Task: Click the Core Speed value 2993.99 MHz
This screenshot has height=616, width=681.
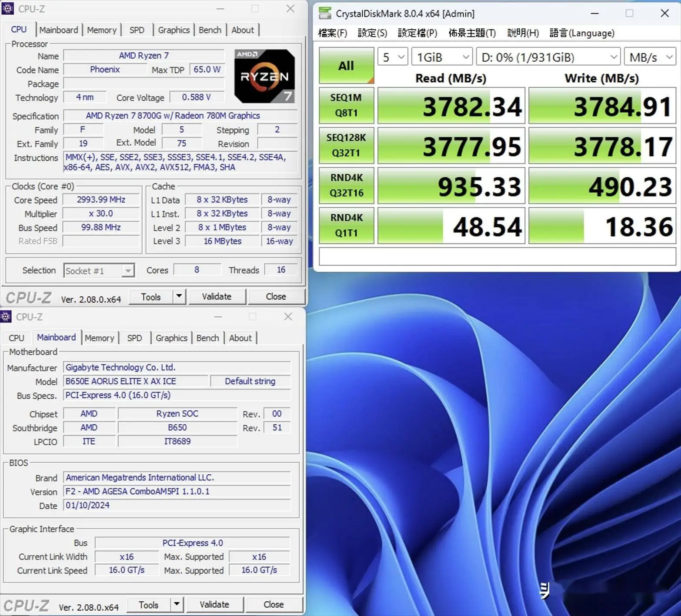Action: pos(101,200)
